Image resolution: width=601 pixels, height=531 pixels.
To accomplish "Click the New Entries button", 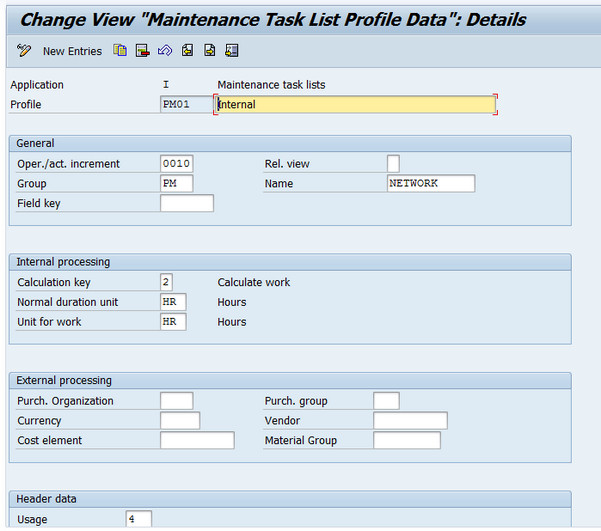I will pos(72,51).
